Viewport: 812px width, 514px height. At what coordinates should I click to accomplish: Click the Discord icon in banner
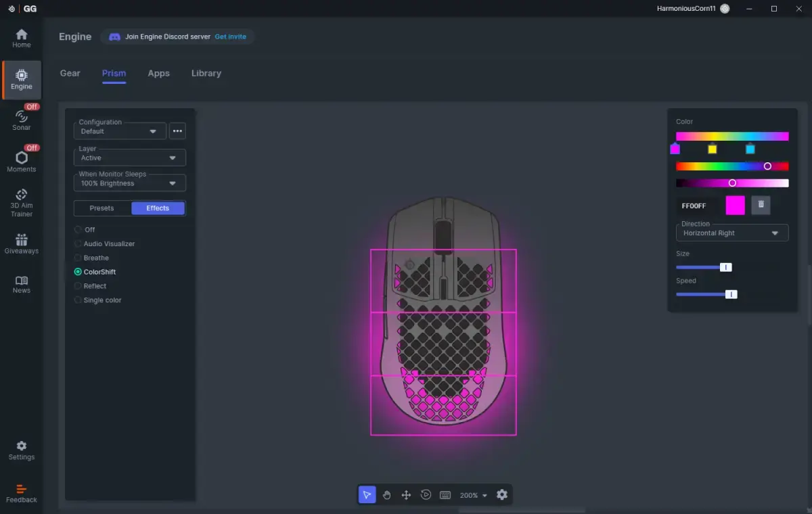tap(114, 37)
